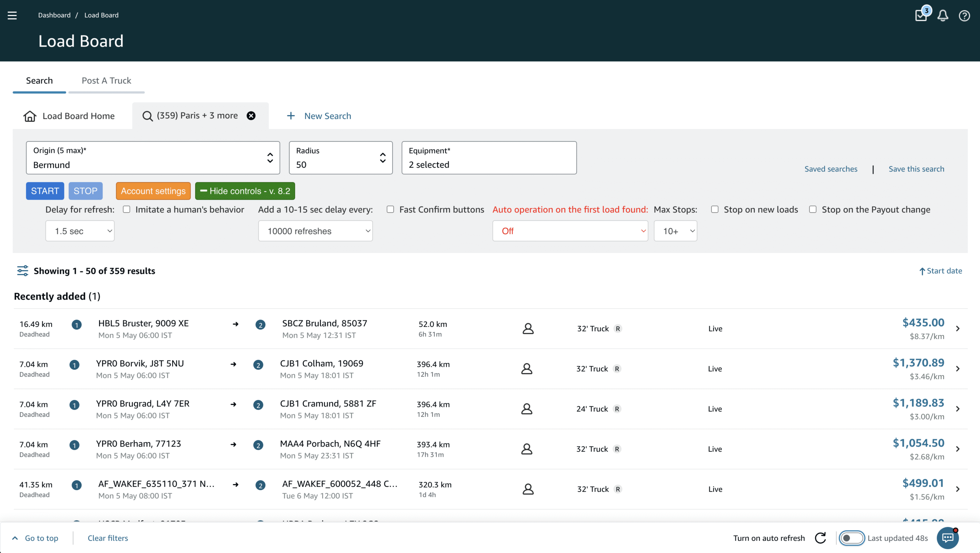Click the driver icon for the $499.01 load
980x553 pixels.
point(528,489)
